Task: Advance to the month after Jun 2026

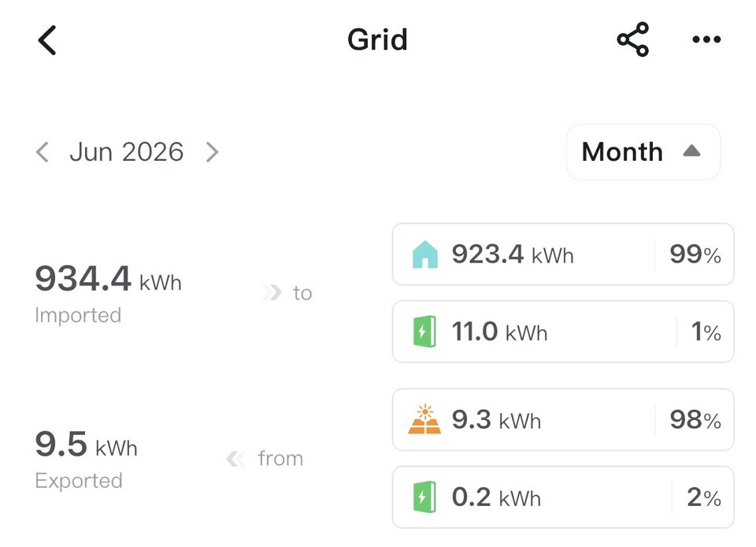Action: 212,152
